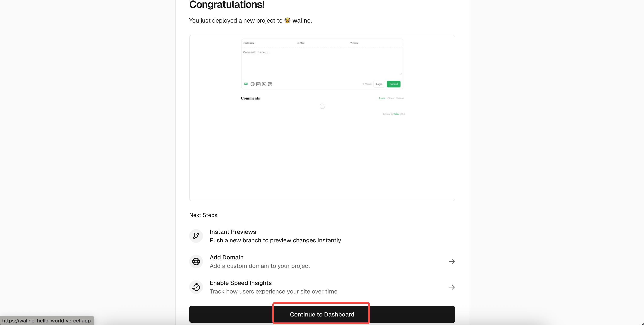Switch to the Hottest comments tab

[400, 98]
